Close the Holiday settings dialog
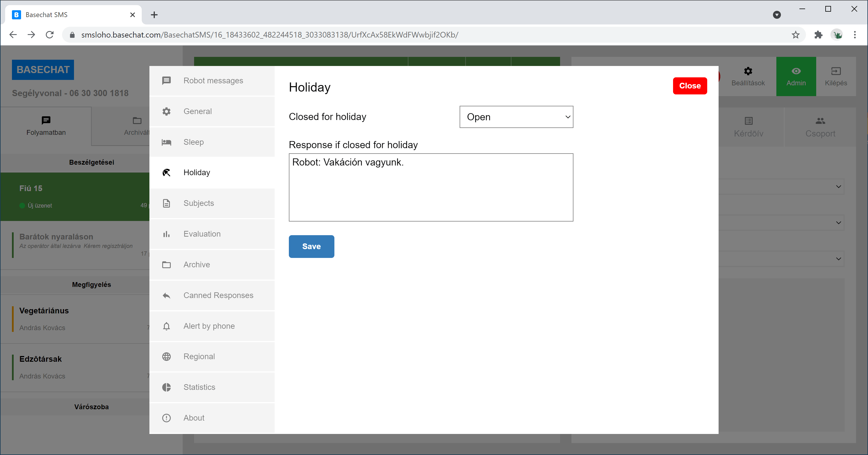The image size is (868, 455). pyautogui.click(x=690, y=86)
